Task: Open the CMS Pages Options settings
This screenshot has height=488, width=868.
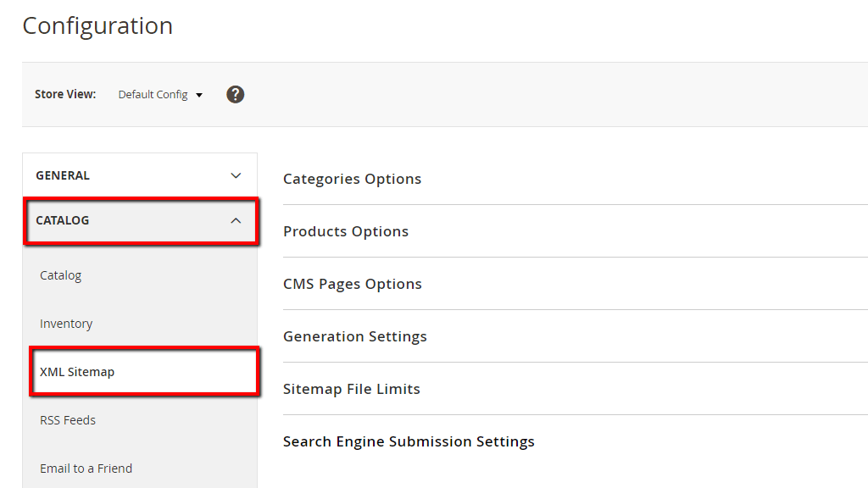Action: point(353,283)
